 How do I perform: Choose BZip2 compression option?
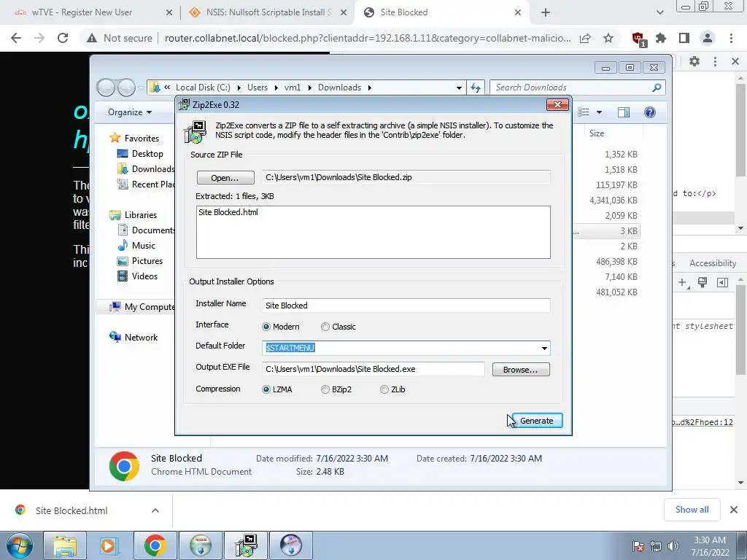[325, 389]
